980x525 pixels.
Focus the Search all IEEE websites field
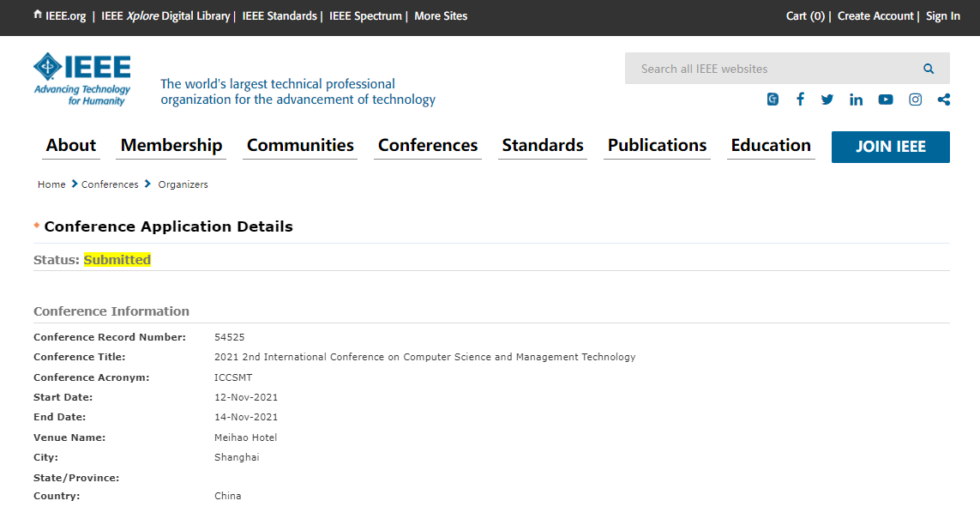pyautogui.click(x=772, y=69)
